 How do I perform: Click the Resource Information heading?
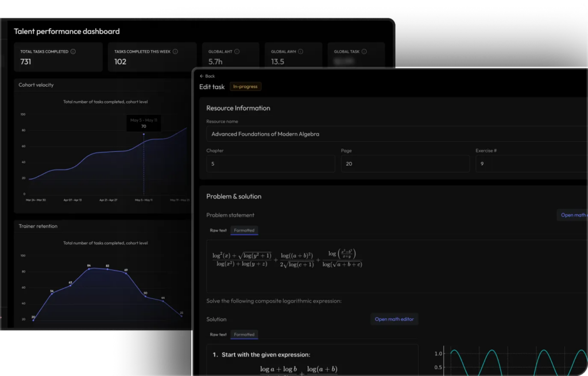[x=238, y=108]
